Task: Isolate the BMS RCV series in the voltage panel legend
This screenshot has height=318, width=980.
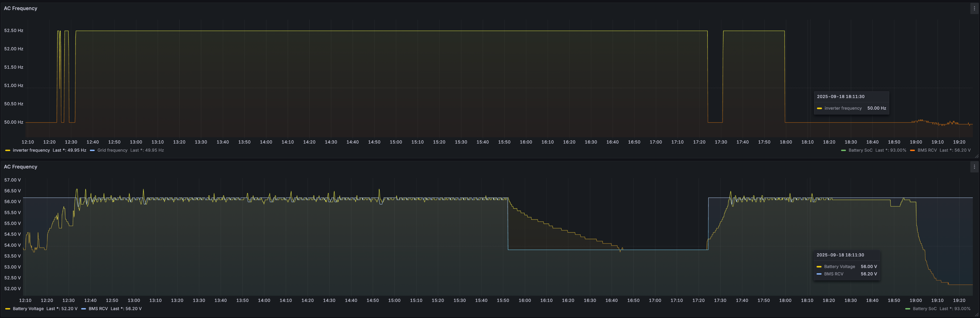Action: pyautogui.click(x=98, y=309)
